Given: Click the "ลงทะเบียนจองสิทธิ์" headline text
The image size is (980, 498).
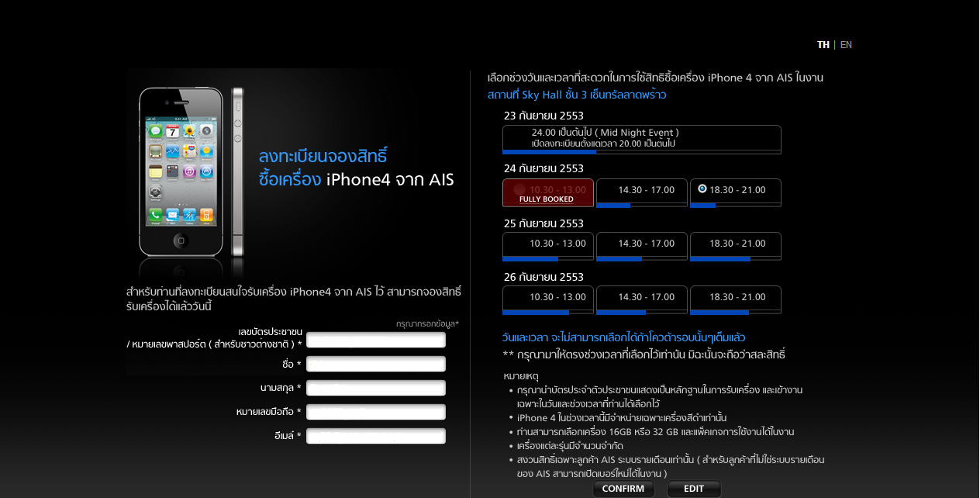Looking at the screenshot, I should click(323, 156).
